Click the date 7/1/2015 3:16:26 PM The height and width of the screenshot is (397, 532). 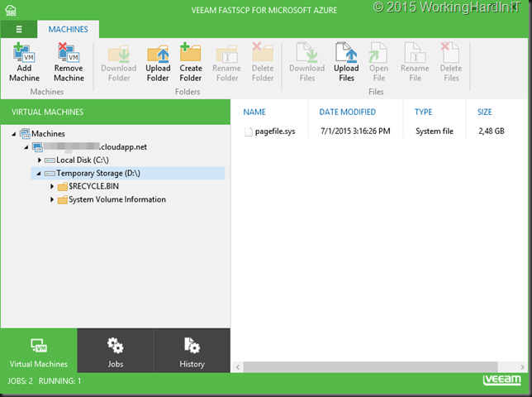click(x=355, y=131)
